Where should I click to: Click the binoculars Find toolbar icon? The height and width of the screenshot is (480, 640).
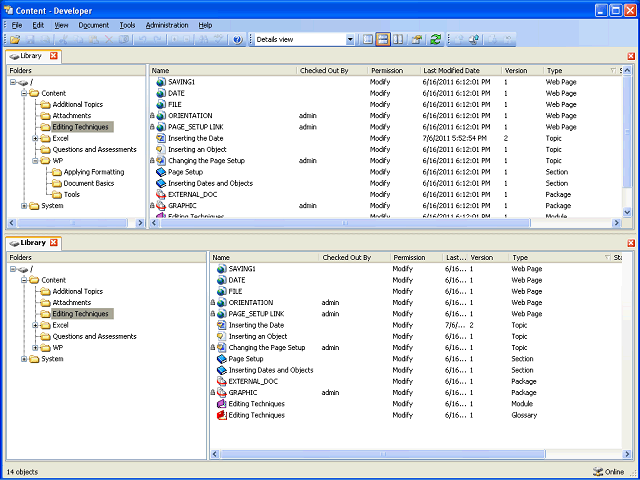pyautogui.click(x=203, y=40)
